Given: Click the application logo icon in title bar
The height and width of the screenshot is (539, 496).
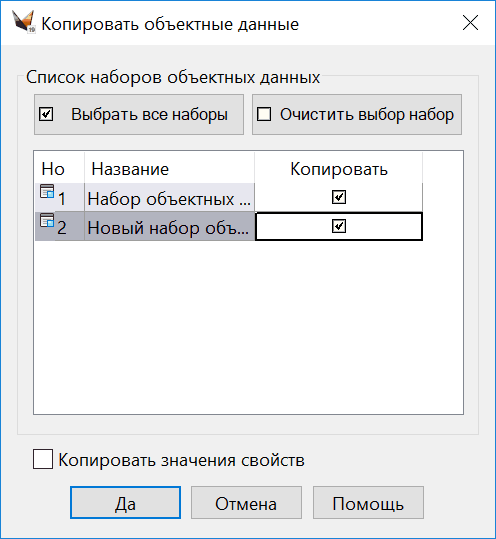Looking at the screenshot, I should (24, 22).
